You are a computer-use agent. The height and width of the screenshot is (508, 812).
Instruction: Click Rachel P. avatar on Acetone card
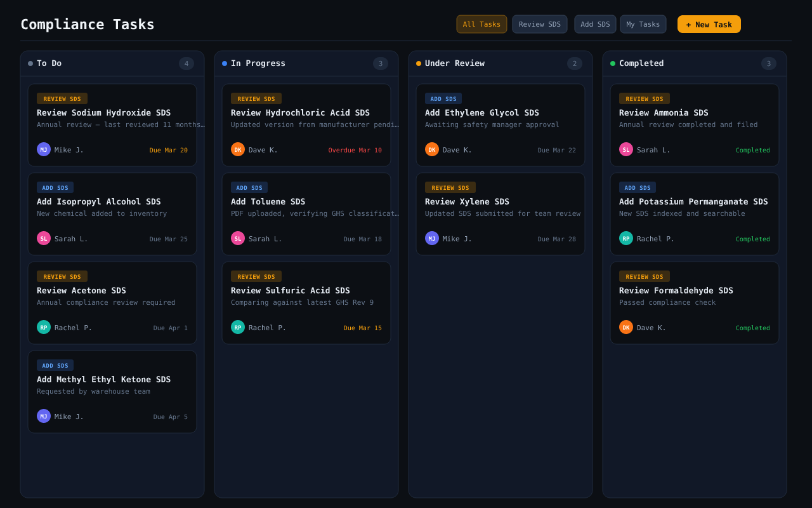tap(44, 327)
